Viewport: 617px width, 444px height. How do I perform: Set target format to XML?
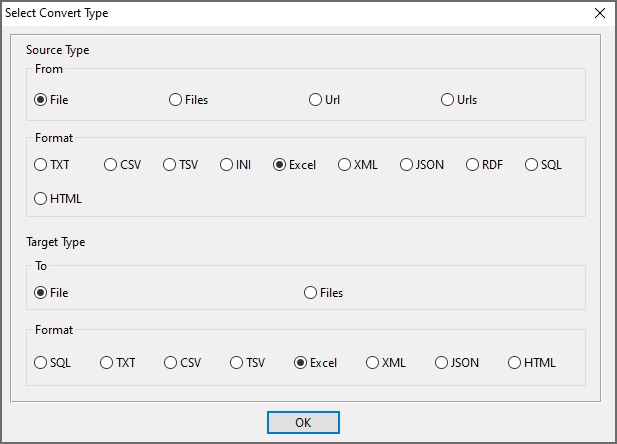pos(373,363)
